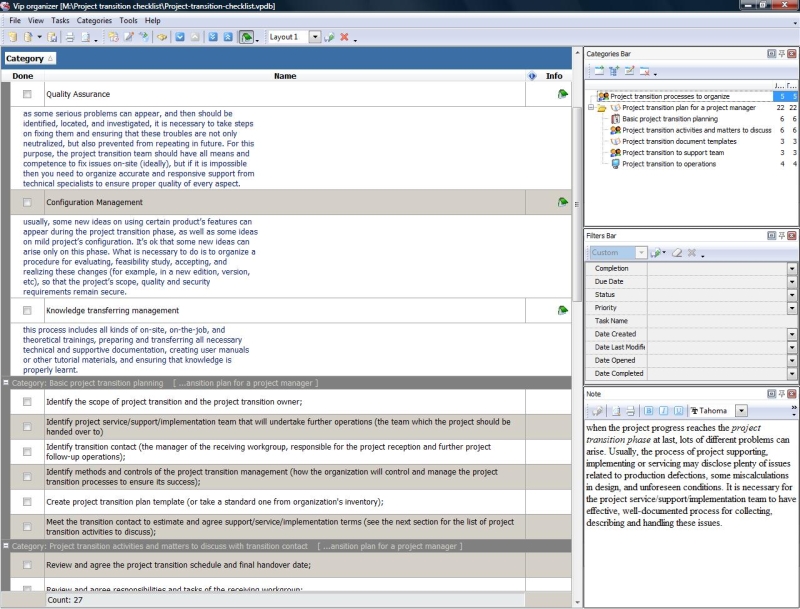
Task: Click the delete category icon in Categories Bar
Action: [645, 72]
